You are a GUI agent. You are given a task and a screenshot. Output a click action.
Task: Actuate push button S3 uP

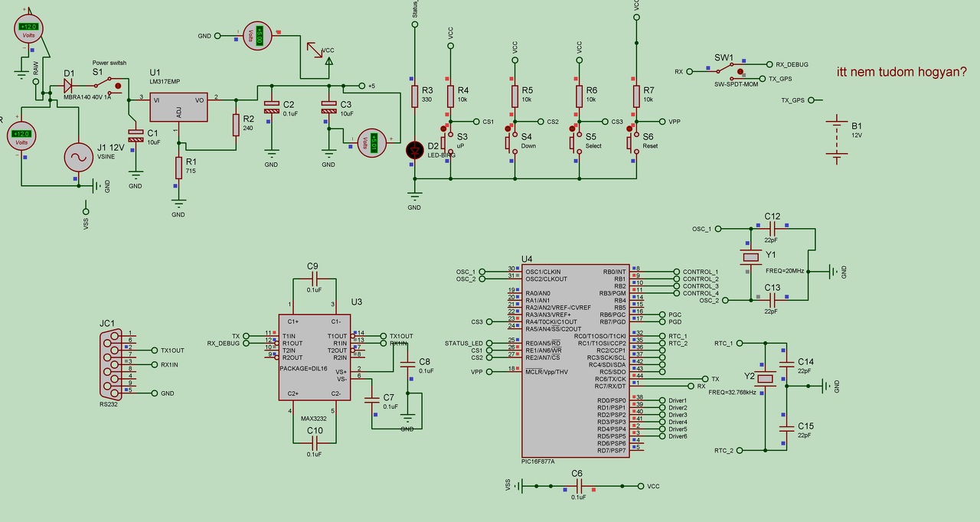[443, 128]
